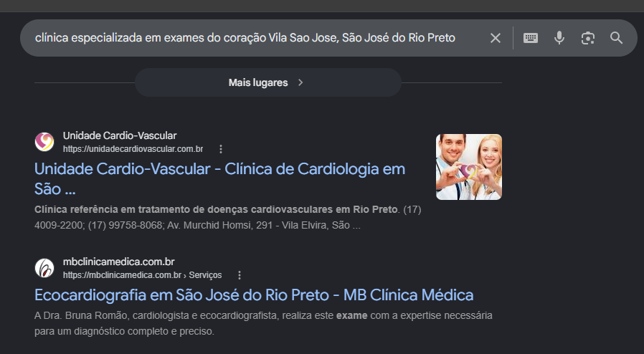644x354 pixels.
Task: Click the Mais lugares button
Action: tap(267, 82)
